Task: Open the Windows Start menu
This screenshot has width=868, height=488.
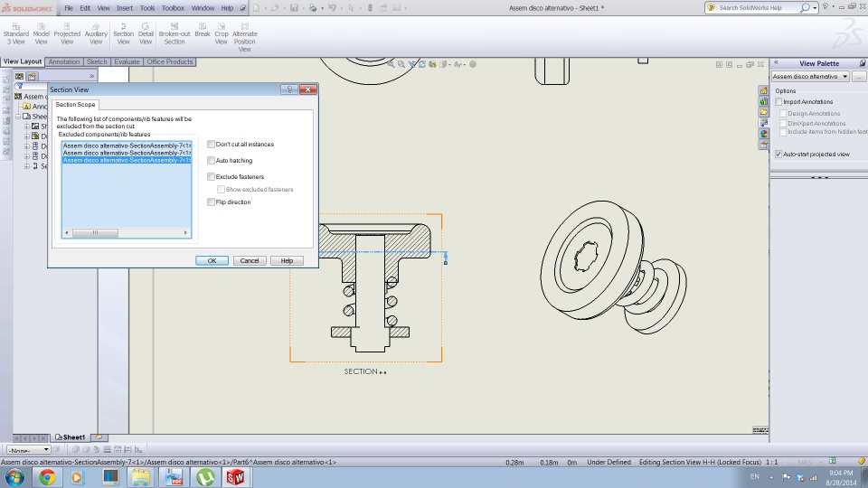Action: point(14,477)
